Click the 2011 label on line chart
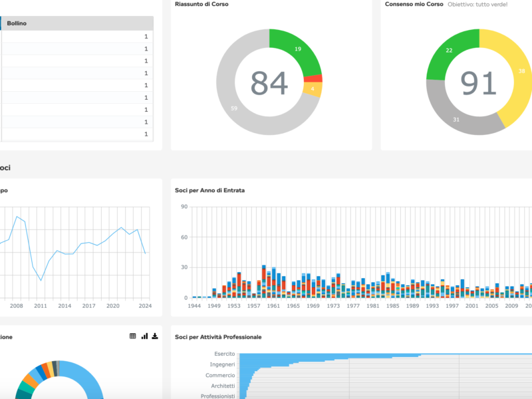 (41, 306)
